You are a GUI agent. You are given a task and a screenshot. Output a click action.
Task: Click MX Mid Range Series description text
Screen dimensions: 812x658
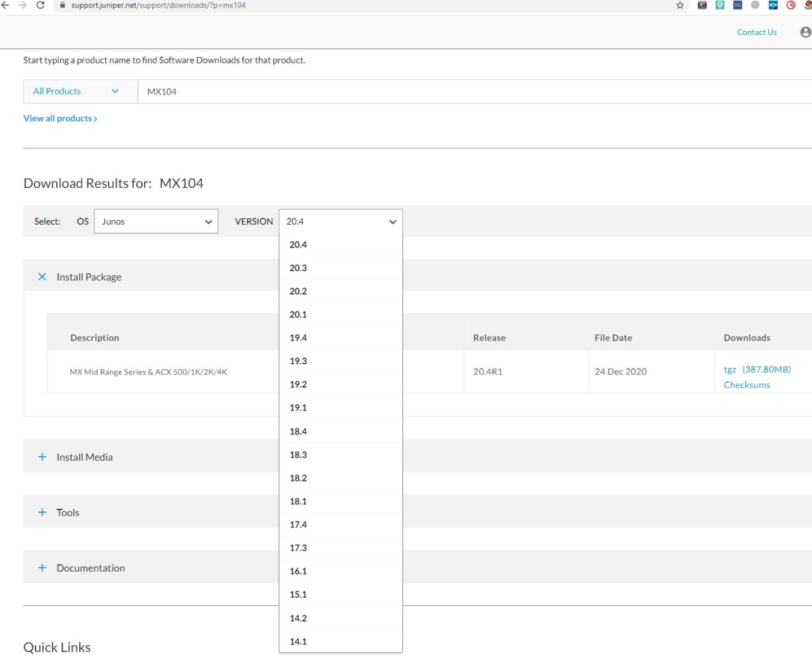(x=148, y=372)
